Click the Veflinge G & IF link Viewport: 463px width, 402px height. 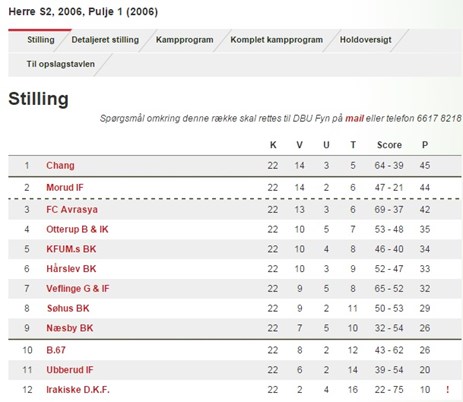pos(78,288)
